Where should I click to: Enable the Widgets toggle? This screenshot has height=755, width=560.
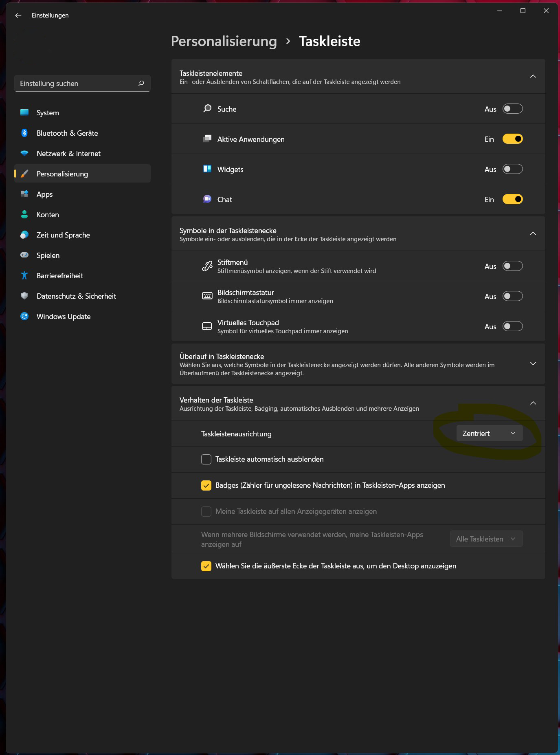tap(512, 169)
